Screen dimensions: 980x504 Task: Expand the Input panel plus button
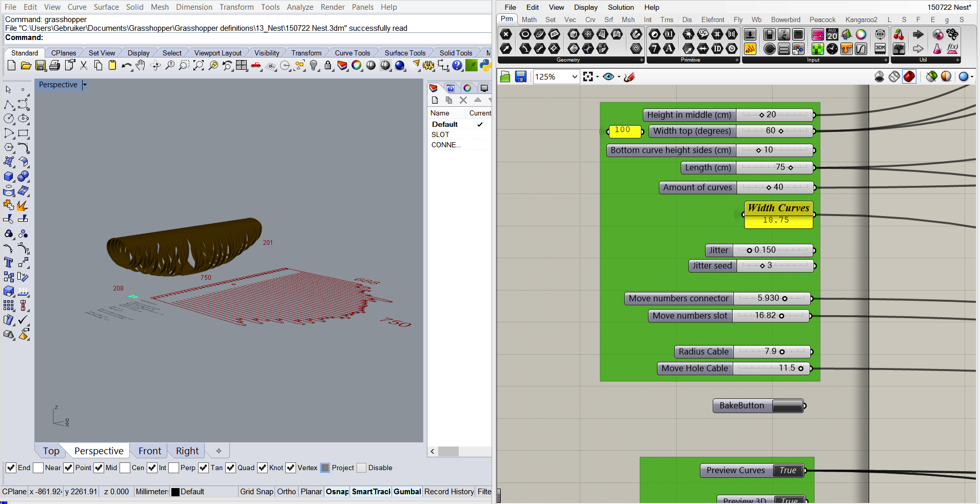point(886,60)
